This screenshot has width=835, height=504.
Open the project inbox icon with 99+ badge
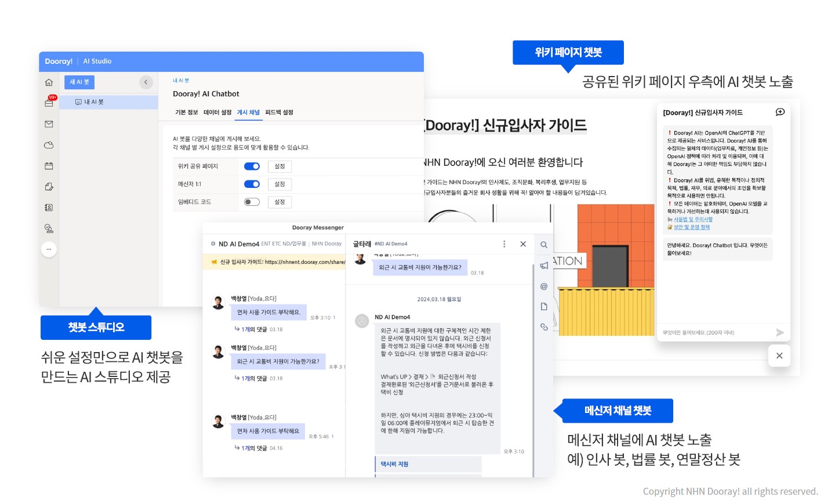49,103
